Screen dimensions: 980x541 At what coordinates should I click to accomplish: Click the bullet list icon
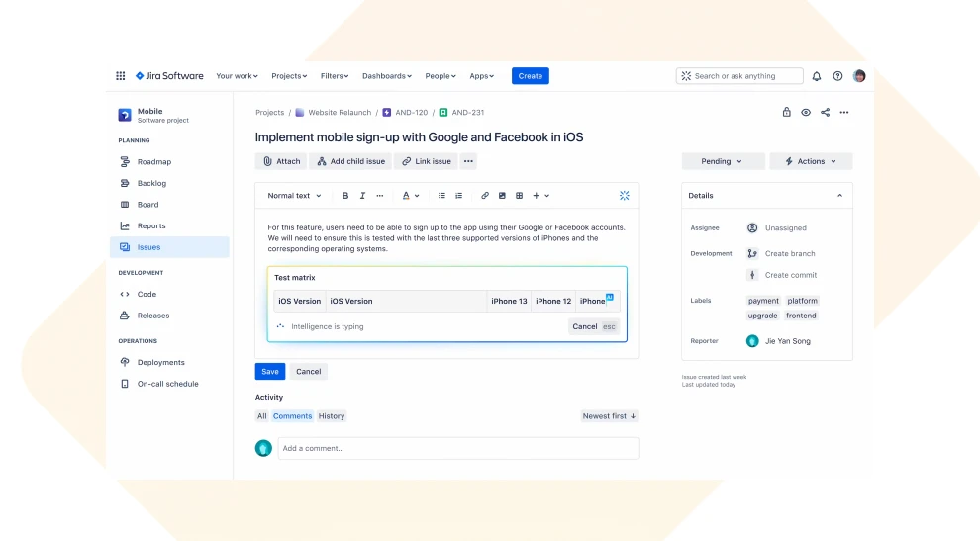441,196
